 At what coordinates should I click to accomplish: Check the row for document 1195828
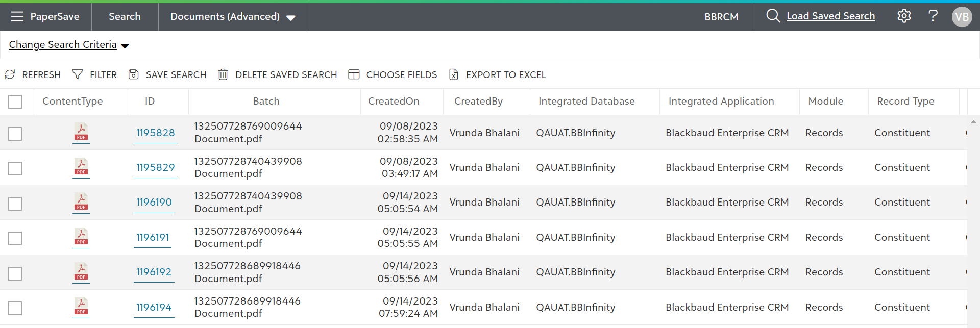(15, 134)
